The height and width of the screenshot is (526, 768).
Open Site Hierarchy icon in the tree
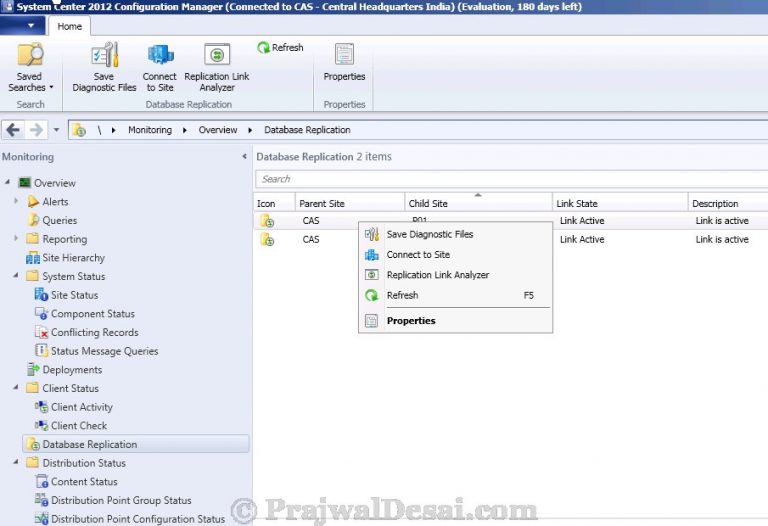point(33,258)
